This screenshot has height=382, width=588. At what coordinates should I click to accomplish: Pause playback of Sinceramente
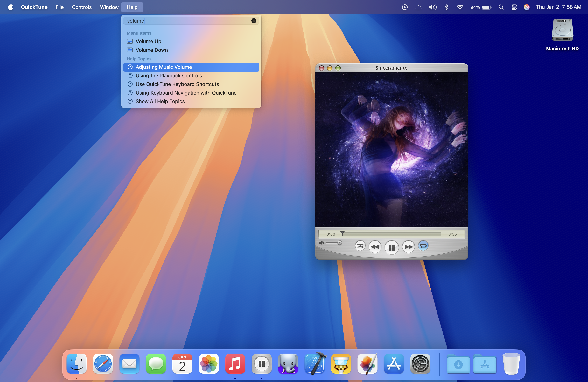pyautogui.click(x=392, y=247)
